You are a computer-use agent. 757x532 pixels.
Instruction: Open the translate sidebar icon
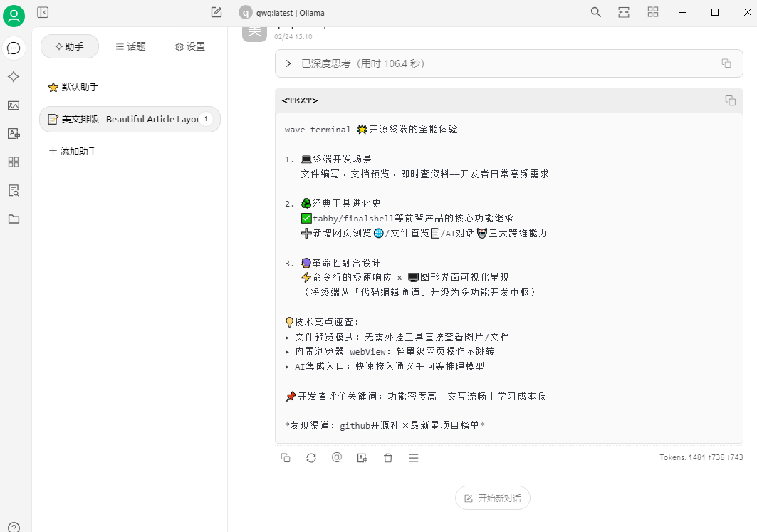[x=14, y=134]
